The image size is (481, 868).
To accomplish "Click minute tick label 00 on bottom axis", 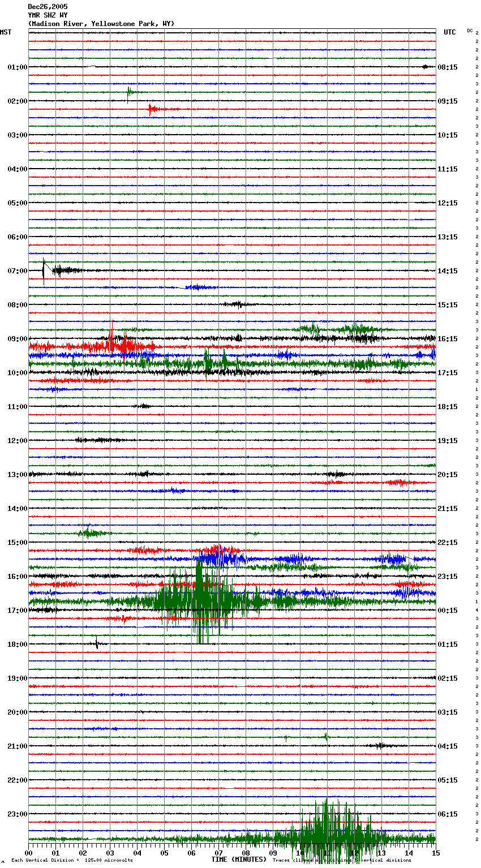I will coord(28,853).
